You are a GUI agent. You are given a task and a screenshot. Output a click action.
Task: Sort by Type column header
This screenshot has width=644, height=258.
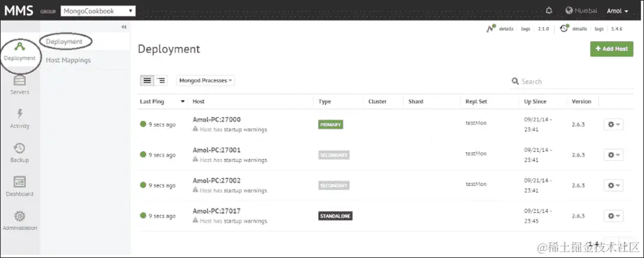click(x=325, y=101)
